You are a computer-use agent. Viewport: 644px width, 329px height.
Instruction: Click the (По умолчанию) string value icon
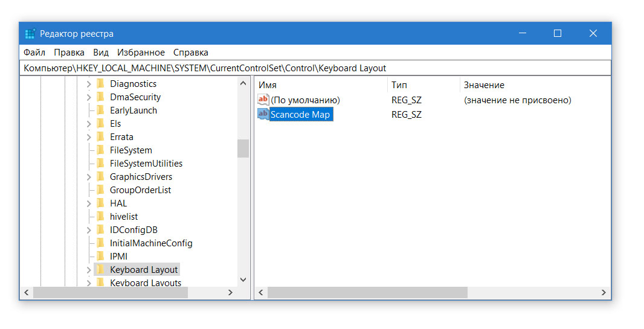263,100
